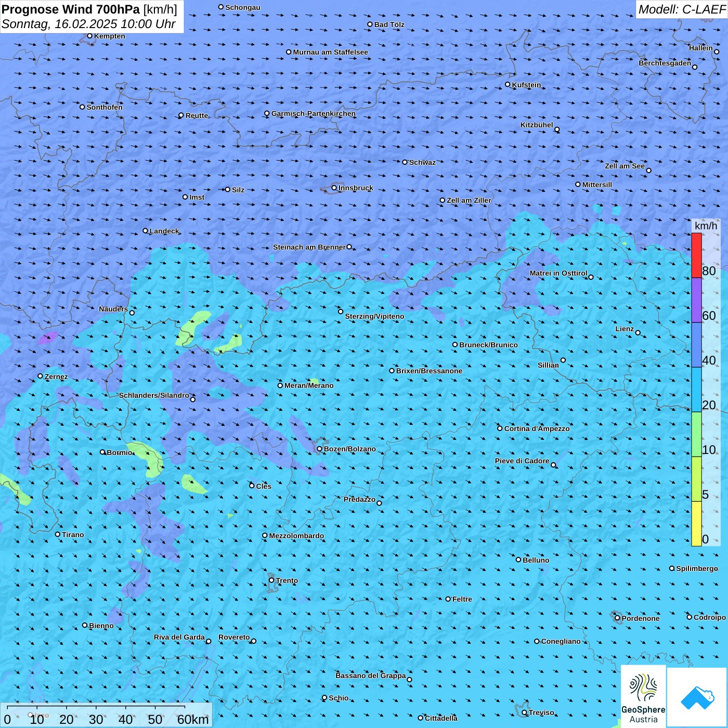Click the 'Garmisch-Partenkirchen' map label

click(314, 113)
